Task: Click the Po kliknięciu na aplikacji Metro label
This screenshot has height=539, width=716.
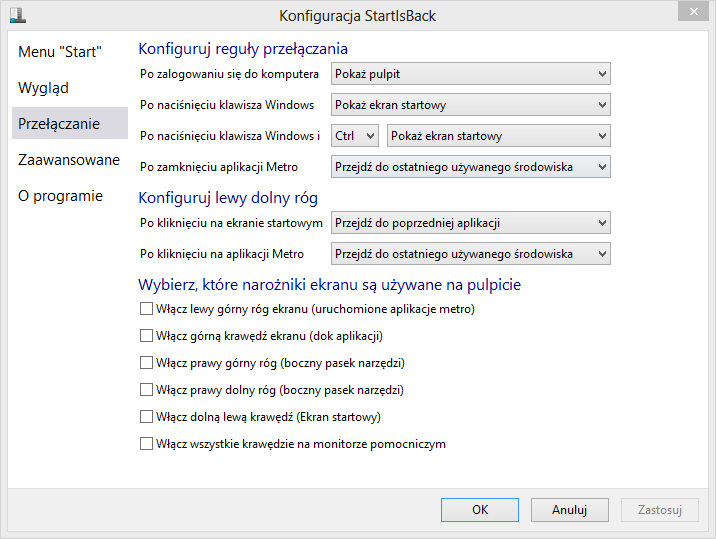Action: point(221,254)
